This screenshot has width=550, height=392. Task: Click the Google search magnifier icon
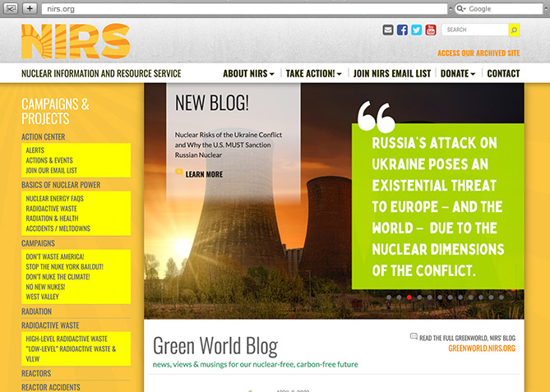click(x=460, y=9)
